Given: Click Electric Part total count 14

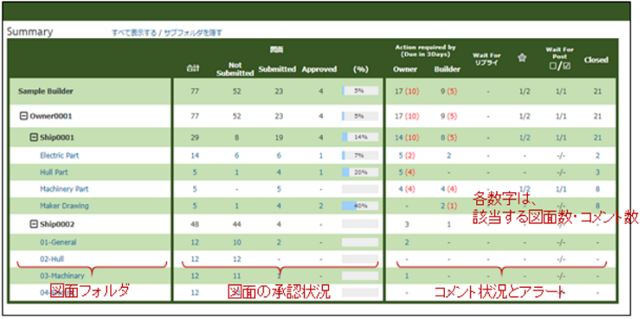Looking at the screenshot, I should point(195,156).
